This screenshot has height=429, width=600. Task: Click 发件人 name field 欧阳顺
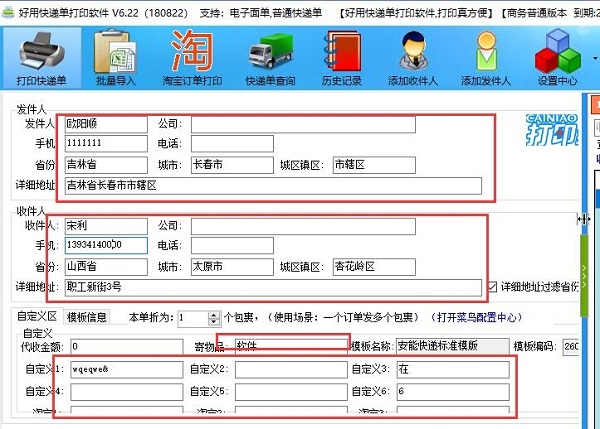106,124
